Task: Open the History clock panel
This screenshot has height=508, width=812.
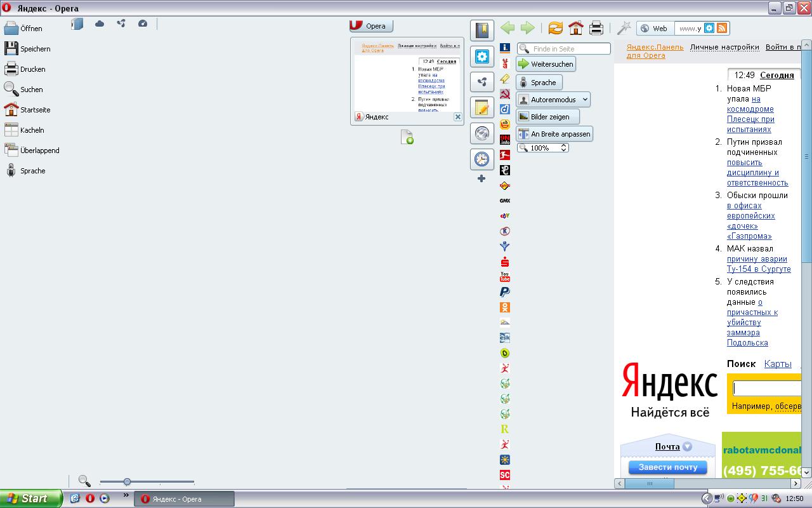Action: 482,159
